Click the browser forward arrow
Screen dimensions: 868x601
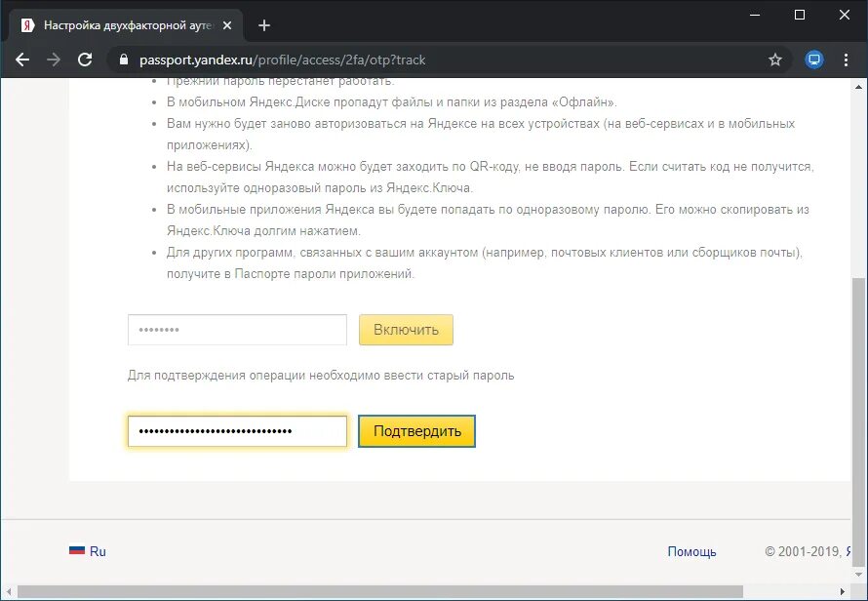point(54,60)
